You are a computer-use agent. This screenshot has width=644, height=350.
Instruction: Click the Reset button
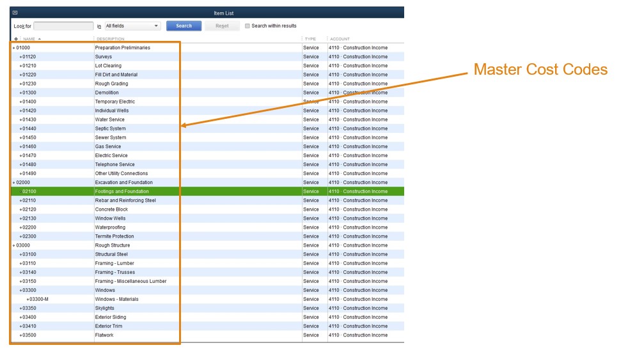[222, 26]
